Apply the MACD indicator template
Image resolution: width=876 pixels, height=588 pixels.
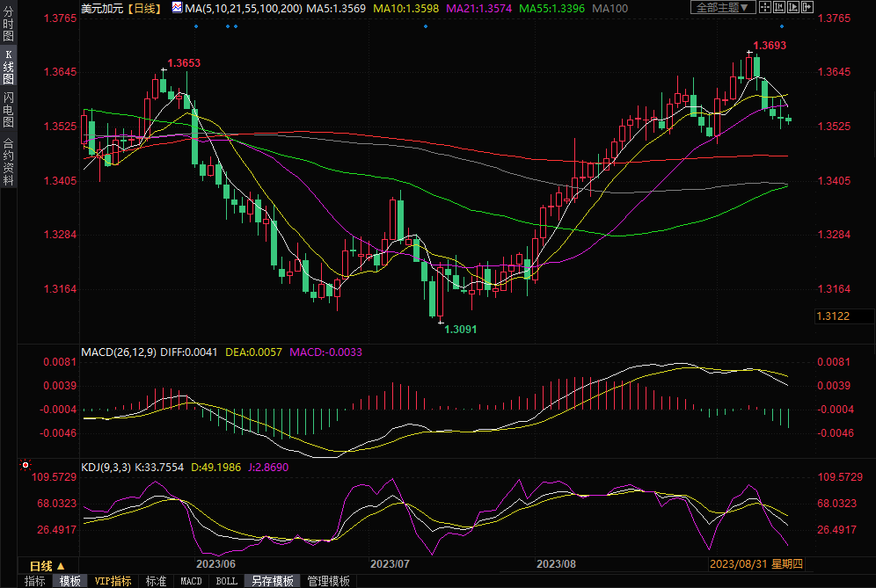click(191, 581)
